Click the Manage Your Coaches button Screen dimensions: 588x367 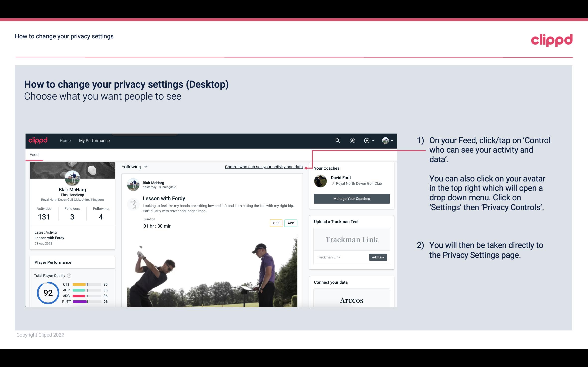(x=351, y=198)
